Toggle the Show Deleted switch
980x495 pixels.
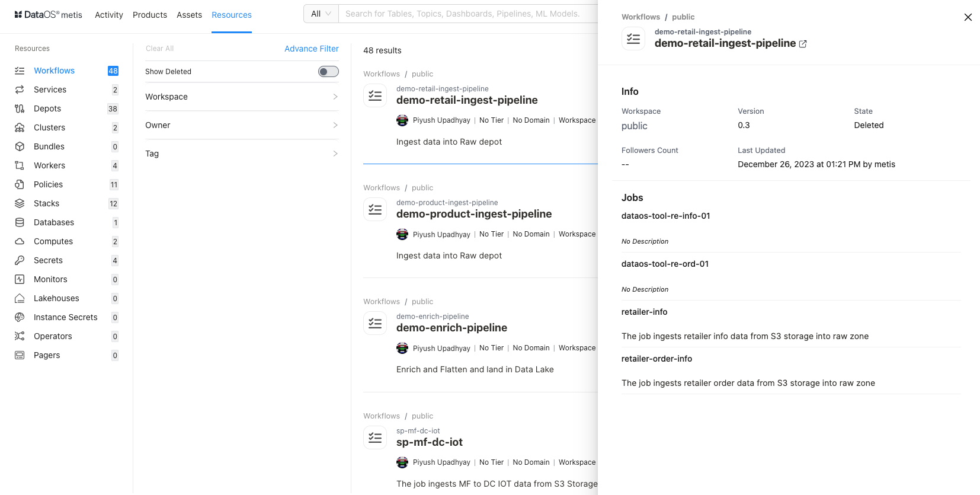point(328,72)
